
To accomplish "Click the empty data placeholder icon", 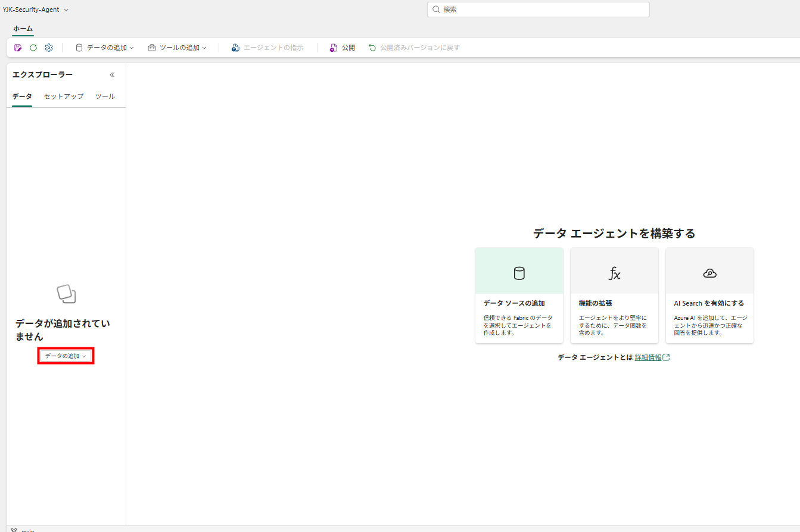I will (66, 293).
